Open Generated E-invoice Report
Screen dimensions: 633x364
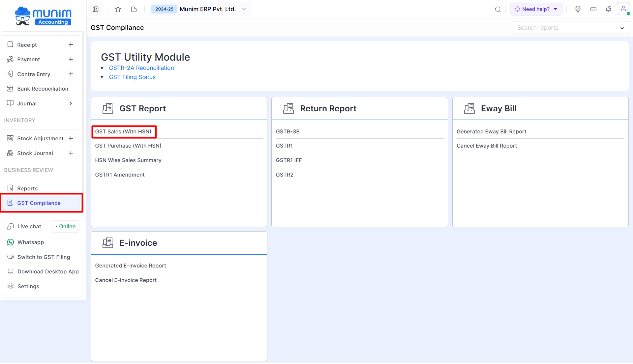click(x=131, y=266)
